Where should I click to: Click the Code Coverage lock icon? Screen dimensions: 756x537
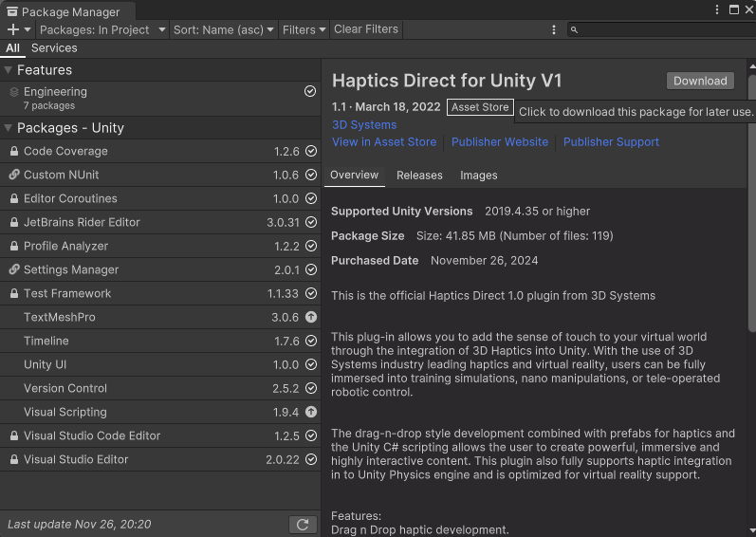(14, 152)
